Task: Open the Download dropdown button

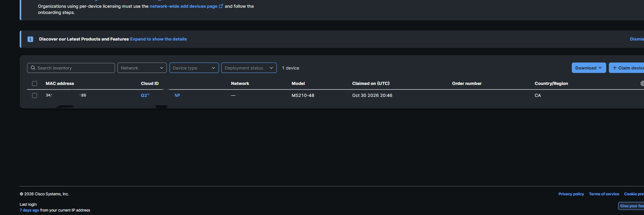Action: click(x=588, y=68)
